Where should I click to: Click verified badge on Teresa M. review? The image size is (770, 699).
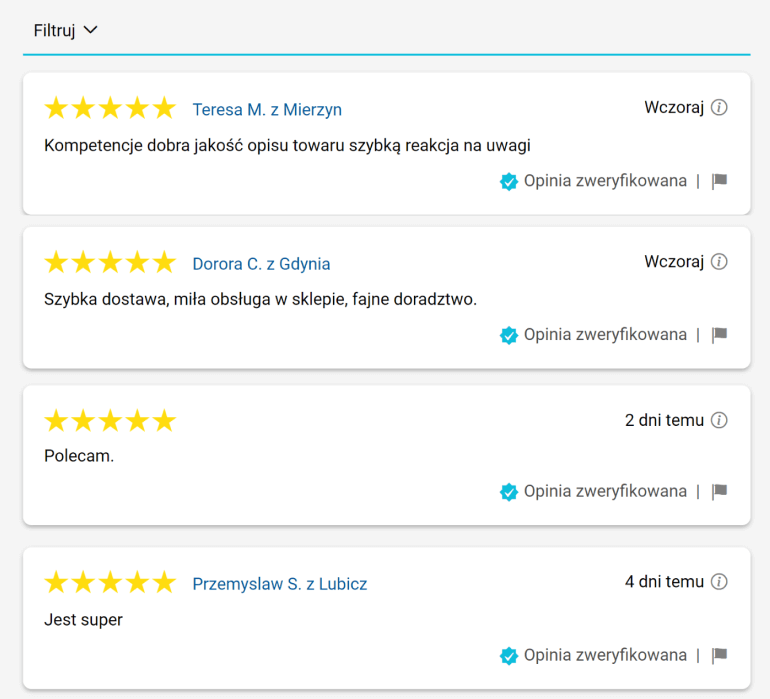509,181
